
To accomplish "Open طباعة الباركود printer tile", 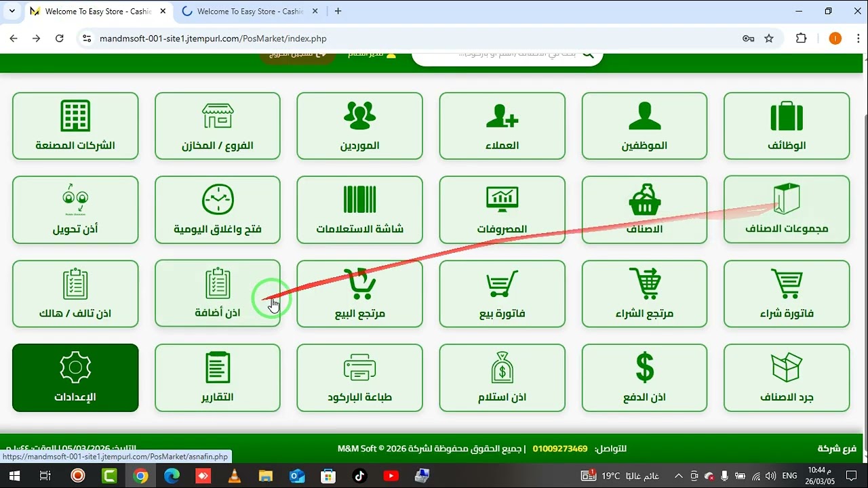I will click(359, 378).
